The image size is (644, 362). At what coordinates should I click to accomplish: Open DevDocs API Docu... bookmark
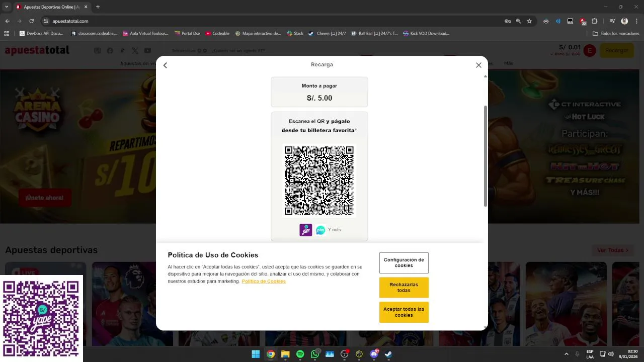click(41, 34)
